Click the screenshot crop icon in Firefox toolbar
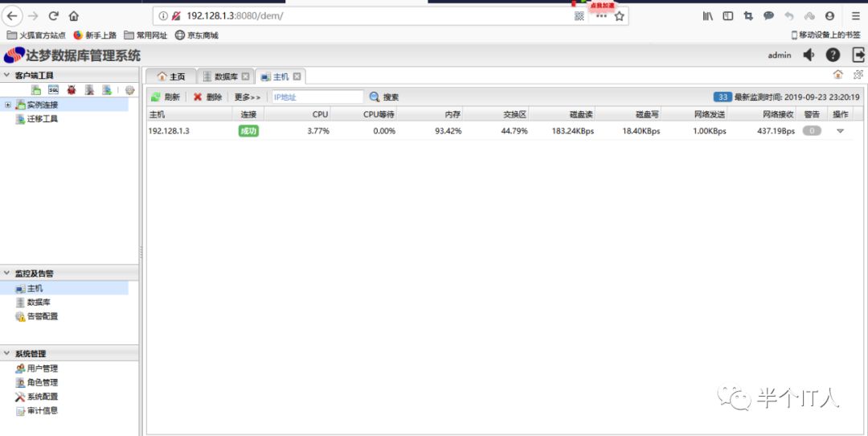This screenshot has height=436, width=868. click(748, 16)
